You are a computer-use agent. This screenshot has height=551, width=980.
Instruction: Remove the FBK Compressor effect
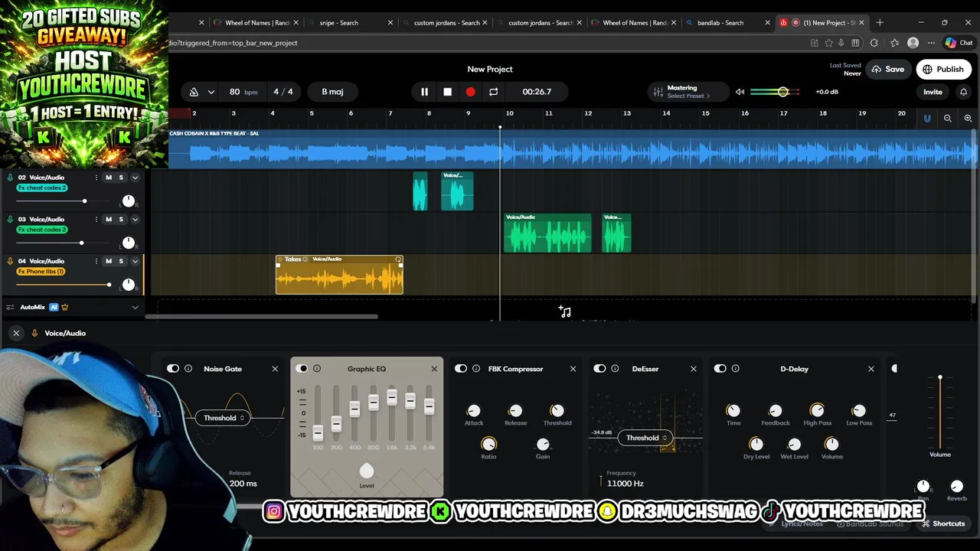click(573, 369)
